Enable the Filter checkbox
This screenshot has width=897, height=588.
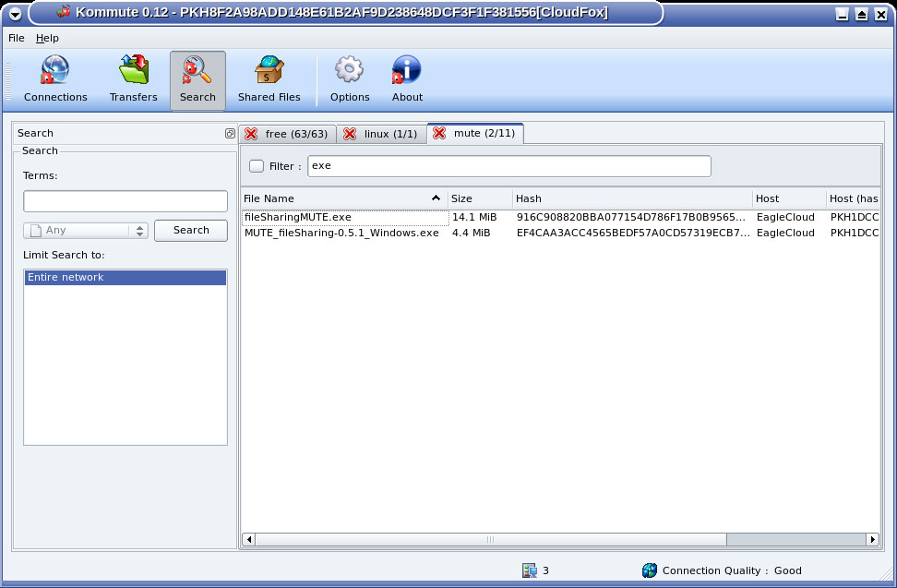[257, 166]
